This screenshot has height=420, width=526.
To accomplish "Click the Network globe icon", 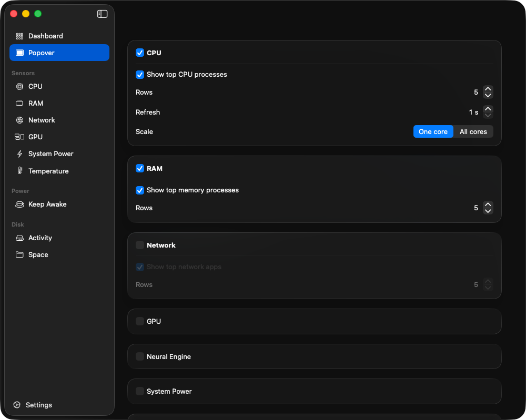I will coord(20,120).
